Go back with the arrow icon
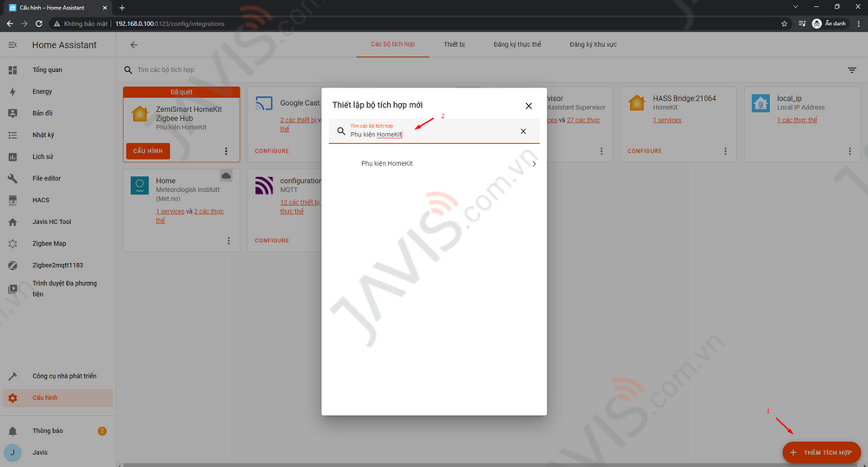The width and height of the screenshot is (868, 467). (134, 45)
